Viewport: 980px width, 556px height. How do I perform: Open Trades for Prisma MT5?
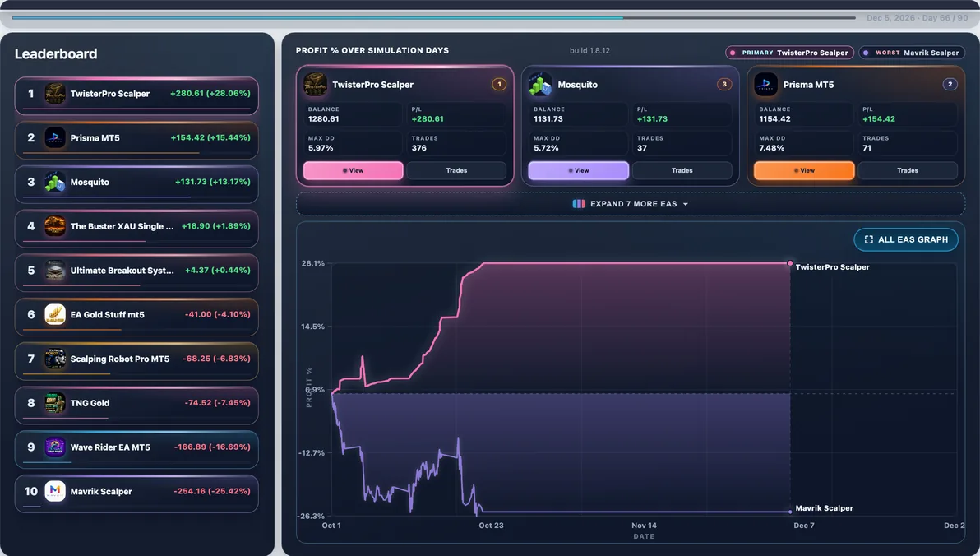908,171
